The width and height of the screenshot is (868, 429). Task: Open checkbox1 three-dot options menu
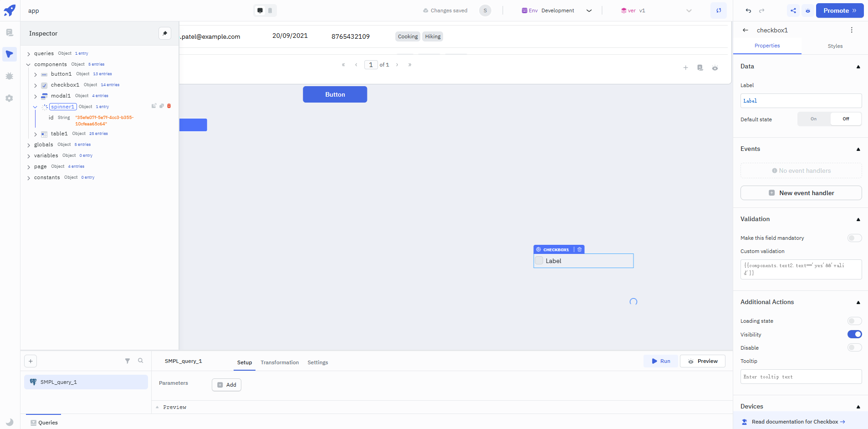pyautogui.click(x=852, y=30)
